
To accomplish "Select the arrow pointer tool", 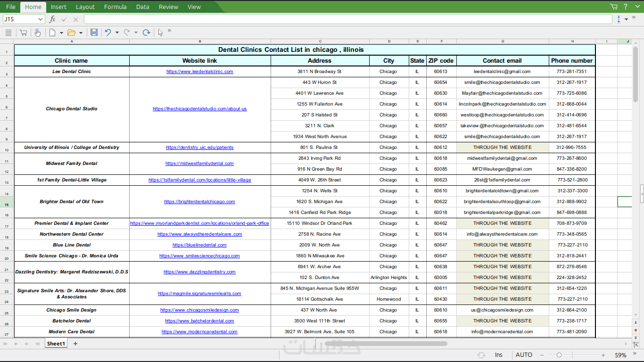I will [x=161, y=33].
